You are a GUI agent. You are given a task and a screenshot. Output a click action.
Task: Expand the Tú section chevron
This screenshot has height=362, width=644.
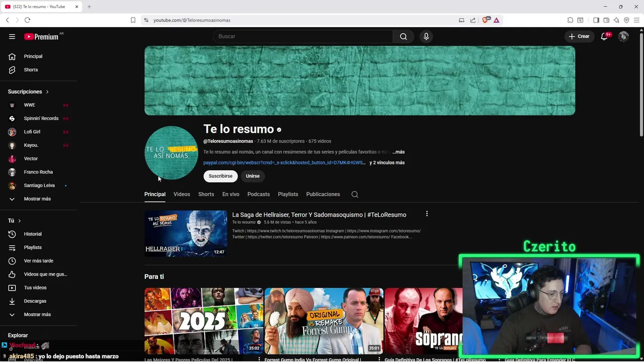[x=20, y=221]
